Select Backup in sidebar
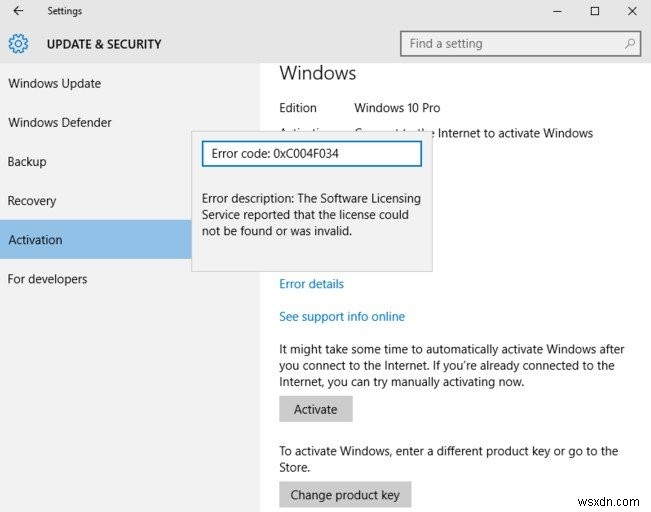The image size is (651, 512). (x=27, y=162)
